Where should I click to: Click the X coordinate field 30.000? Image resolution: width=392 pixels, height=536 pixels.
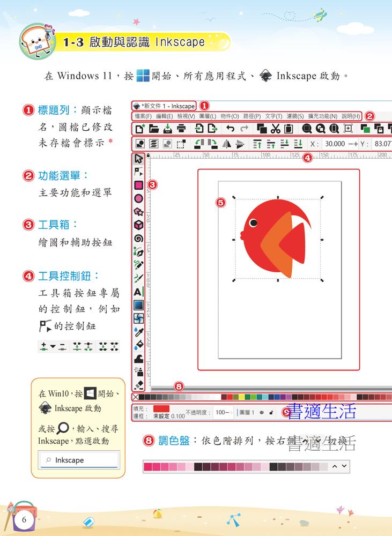(335, 144)
